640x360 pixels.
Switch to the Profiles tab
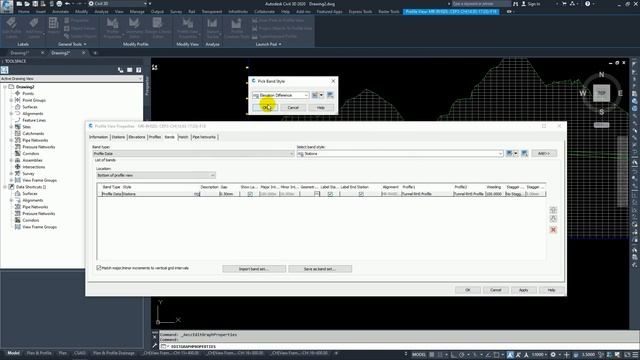pos(155,137)
